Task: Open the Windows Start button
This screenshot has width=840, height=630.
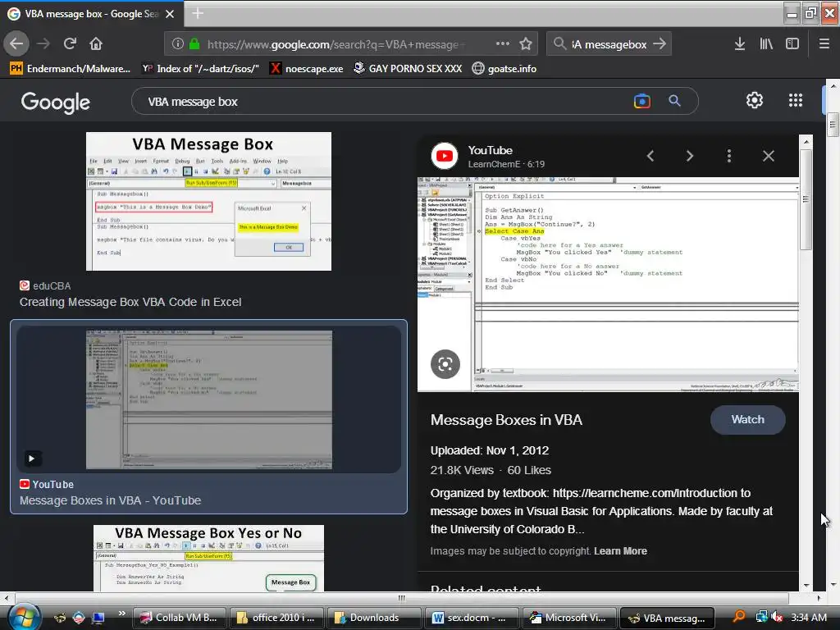Action: coord(25,618)
